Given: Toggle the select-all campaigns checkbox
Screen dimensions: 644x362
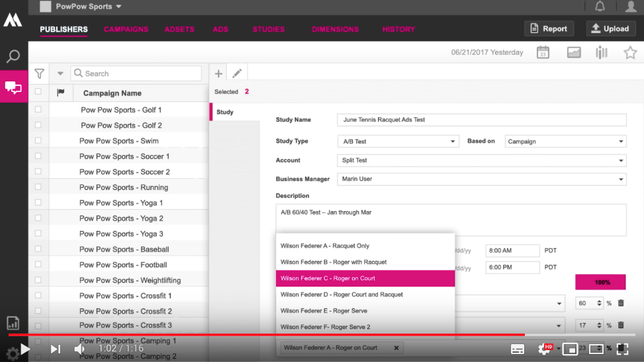Looking at the screenshot, I should pyautogui.click(x=38, y=91).
